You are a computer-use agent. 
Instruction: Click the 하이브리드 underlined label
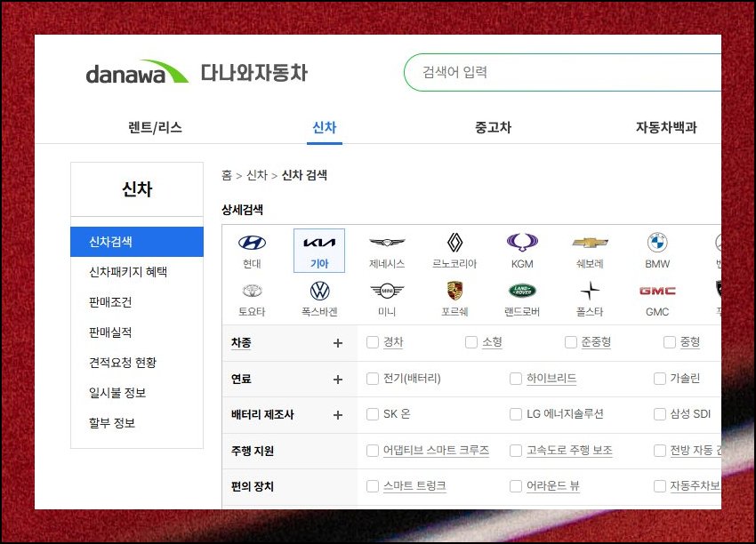tap(551, 379)
